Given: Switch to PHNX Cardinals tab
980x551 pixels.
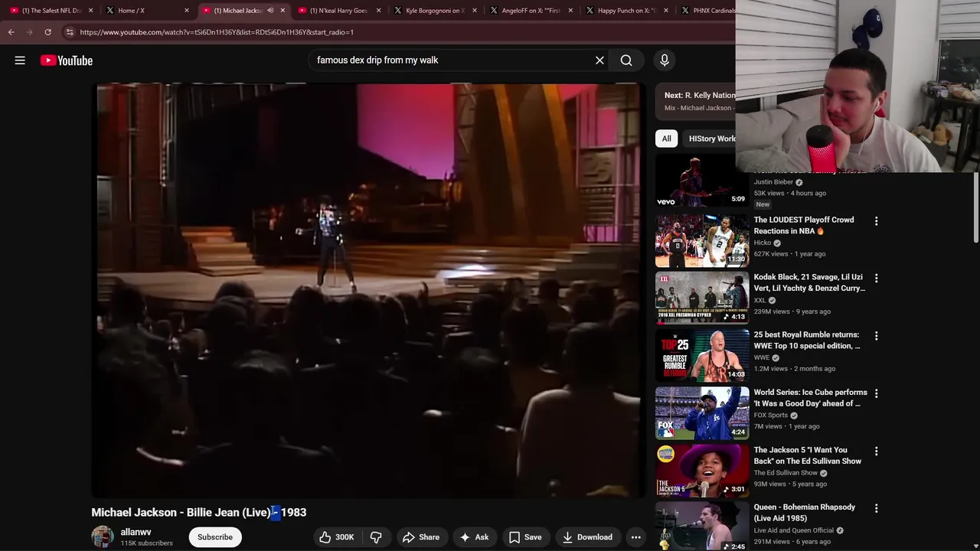Looking at the screenshot, I should pos(706,11).
